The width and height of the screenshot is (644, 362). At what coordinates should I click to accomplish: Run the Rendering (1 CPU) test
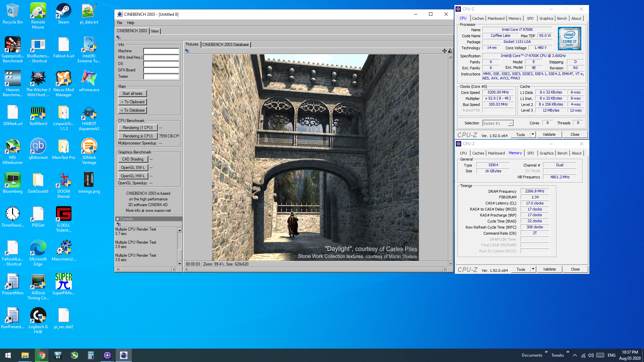point(138,128)
